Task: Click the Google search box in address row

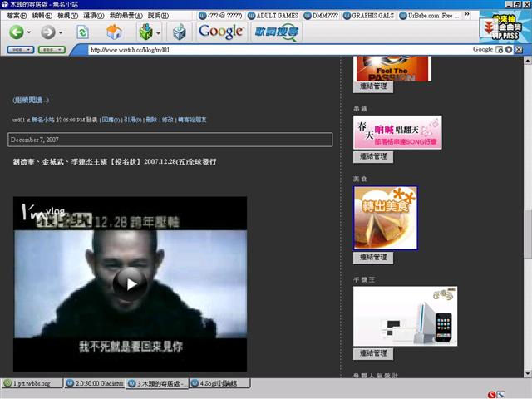Action: 482,50
